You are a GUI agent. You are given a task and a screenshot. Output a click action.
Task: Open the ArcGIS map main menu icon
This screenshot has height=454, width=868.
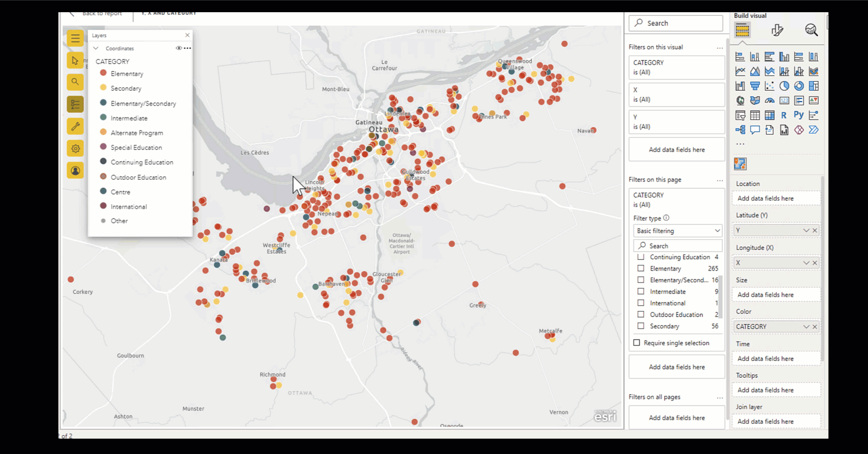pos(75,38)
